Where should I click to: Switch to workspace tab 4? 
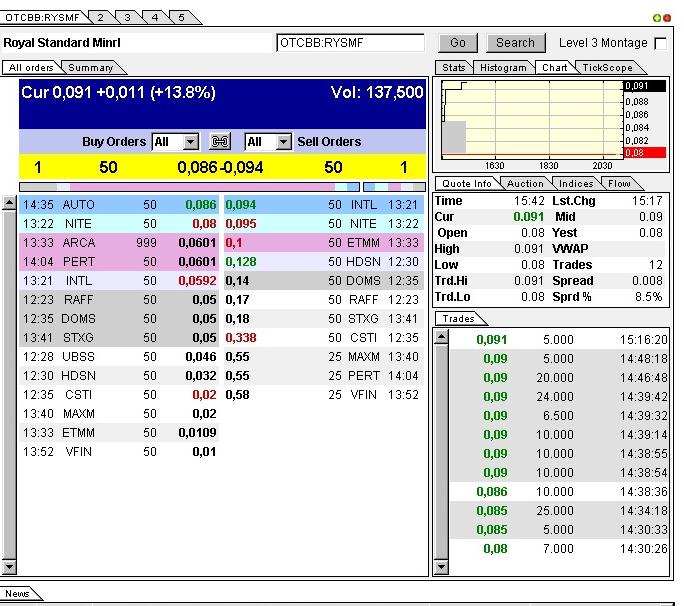(x=155, y=17)
